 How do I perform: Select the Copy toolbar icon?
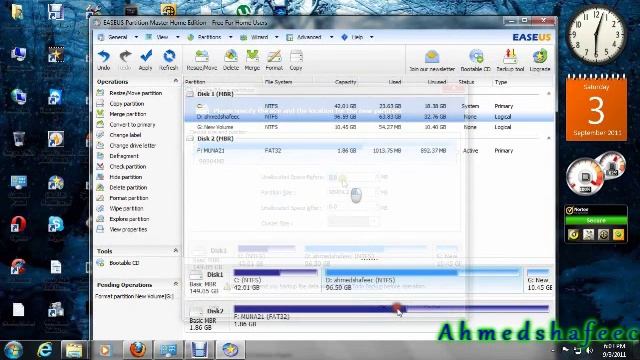[x=296, y=60]
